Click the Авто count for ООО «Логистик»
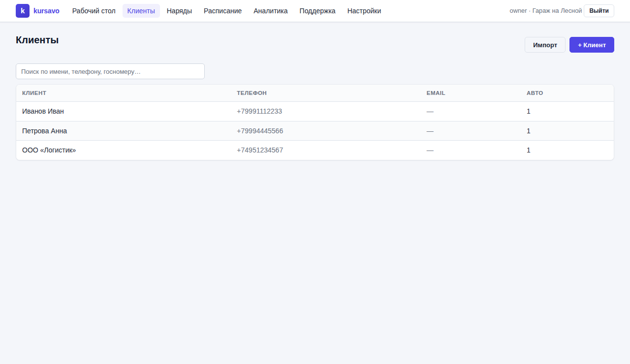The width and height of the screenshot is (630, 364). [529, 150]
